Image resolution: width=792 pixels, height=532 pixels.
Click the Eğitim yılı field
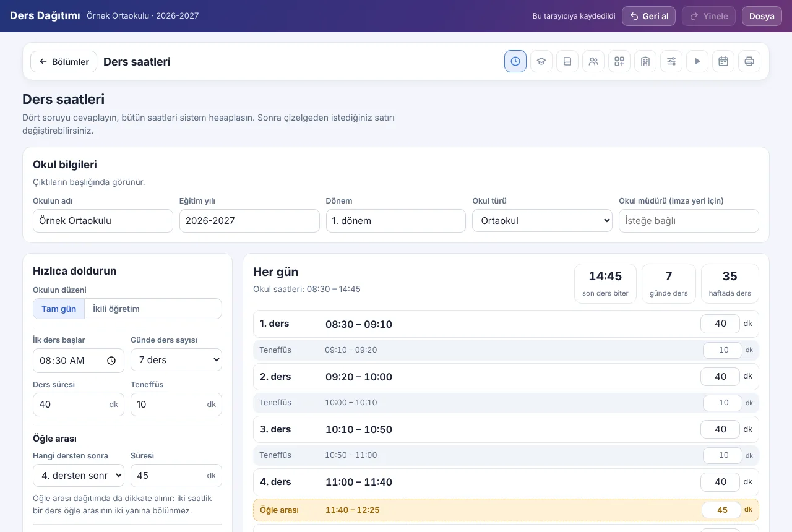[249, 221]
